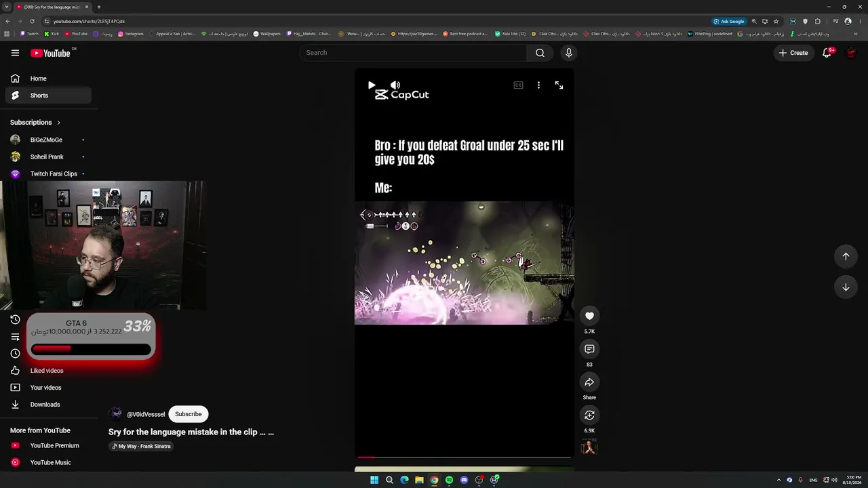Open the Soheil Prank channel subscription
This screenshot has height=488, width=868.
point(48,157)
